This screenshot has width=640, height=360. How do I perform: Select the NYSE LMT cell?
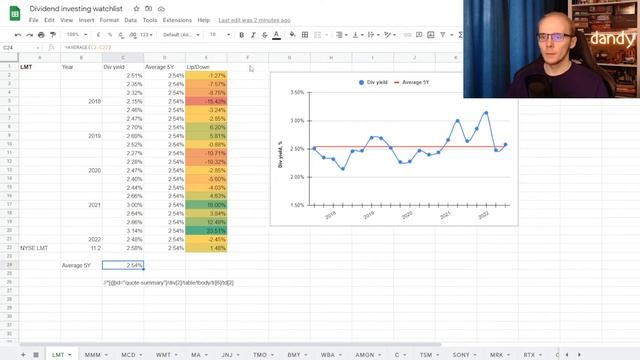click(40, 248)
